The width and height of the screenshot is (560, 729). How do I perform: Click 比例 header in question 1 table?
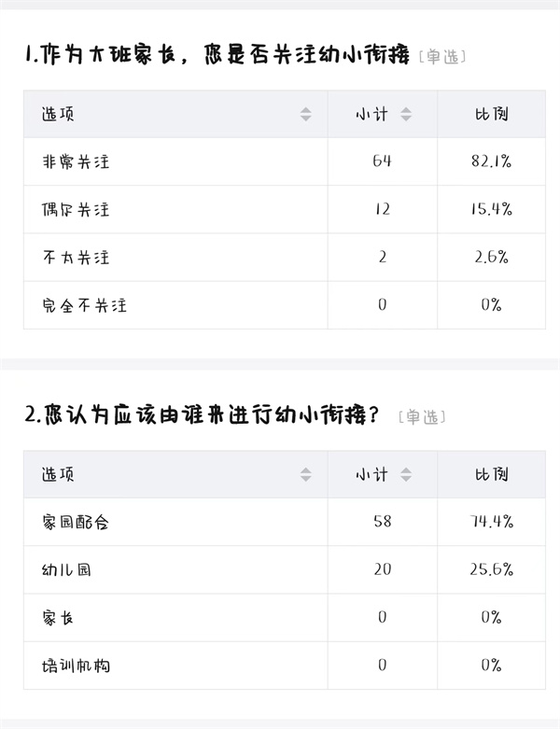(x=491, y=114)
